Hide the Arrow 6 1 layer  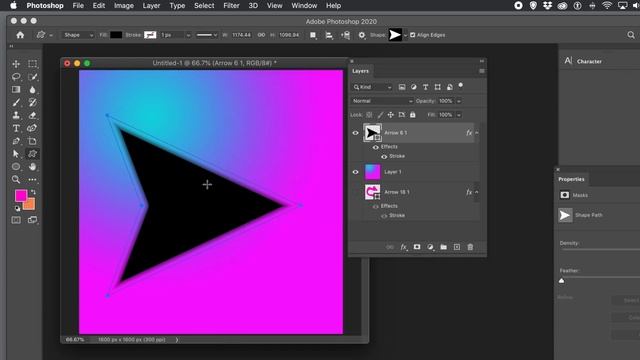click(x=356, y=133)
